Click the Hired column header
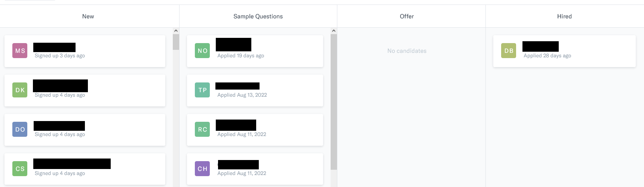 pyautogui.click(x=564, y=16)
